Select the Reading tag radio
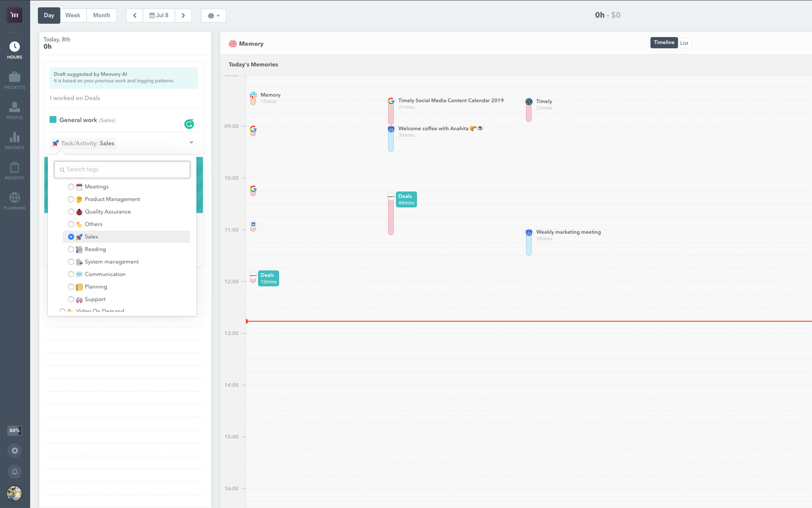 click(x=71, y=249)
